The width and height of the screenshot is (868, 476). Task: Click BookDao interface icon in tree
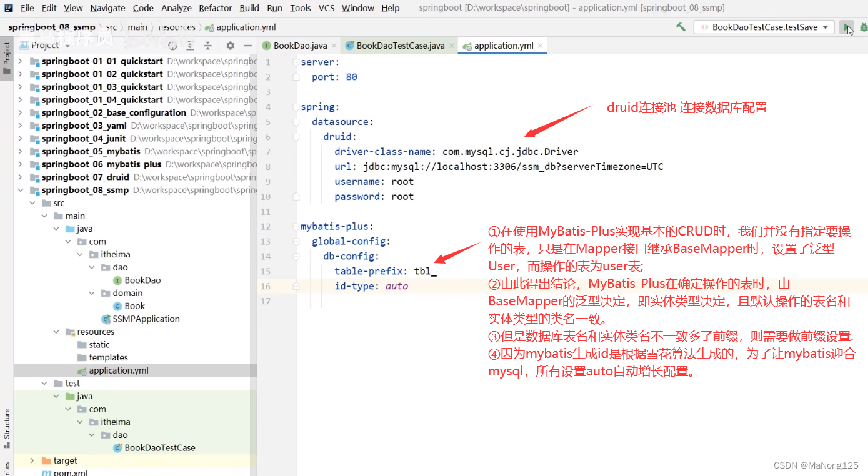(117, 280)
